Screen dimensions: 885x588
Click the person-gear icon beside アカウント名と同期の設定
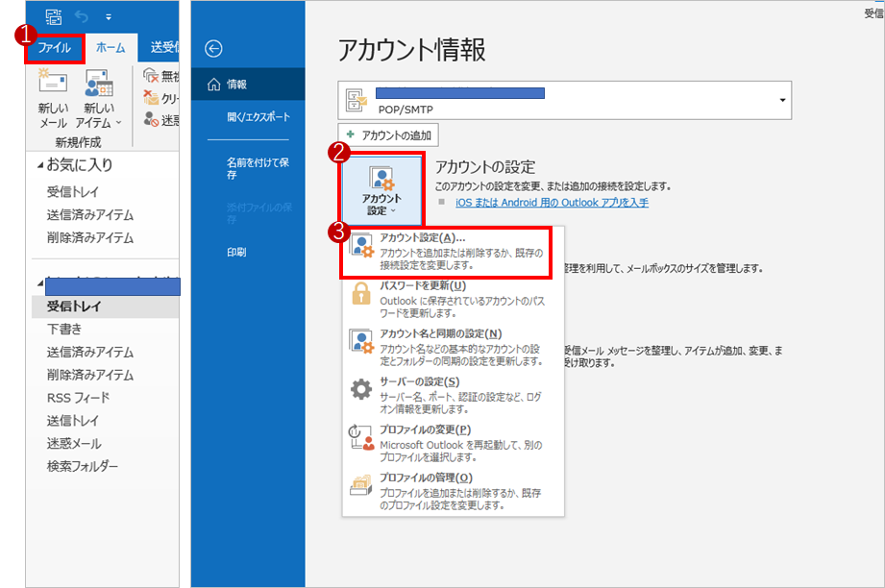pos(361,341)
